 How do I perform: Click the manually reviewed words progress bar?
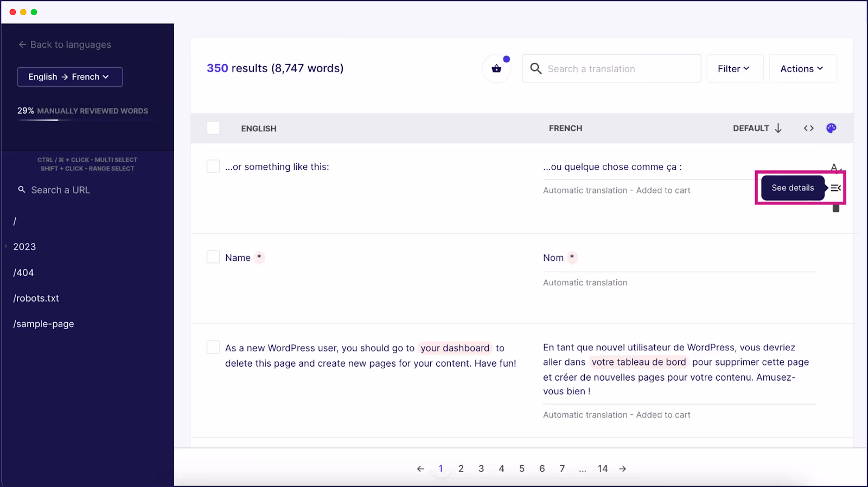pos(87,120)
